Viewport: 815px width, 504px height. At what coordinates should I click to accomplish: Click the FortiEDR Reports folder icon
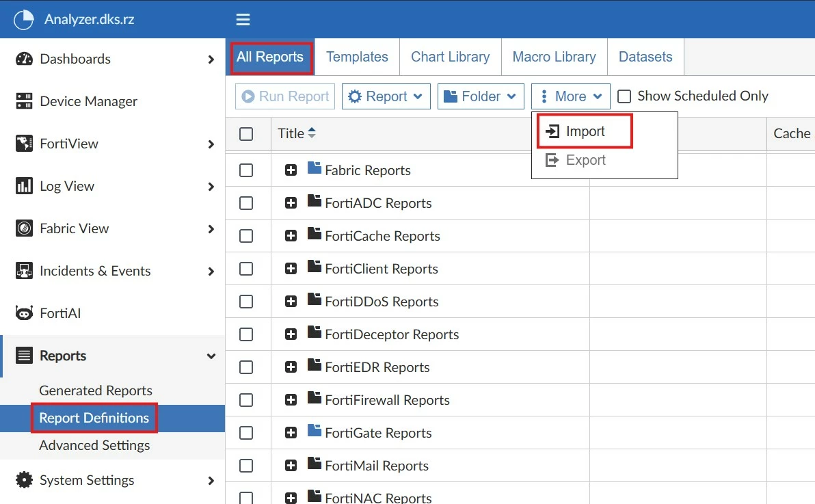point(314,364)
